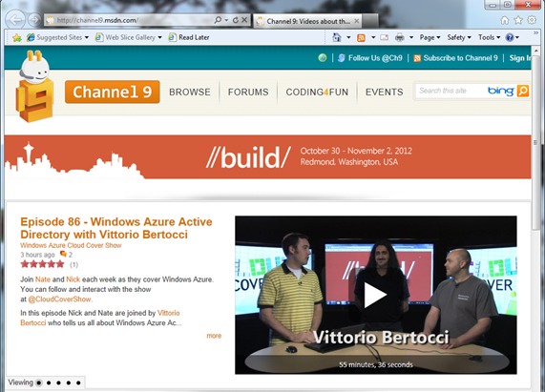
Task: Focus the Search this site field
Action: [451, 91]
